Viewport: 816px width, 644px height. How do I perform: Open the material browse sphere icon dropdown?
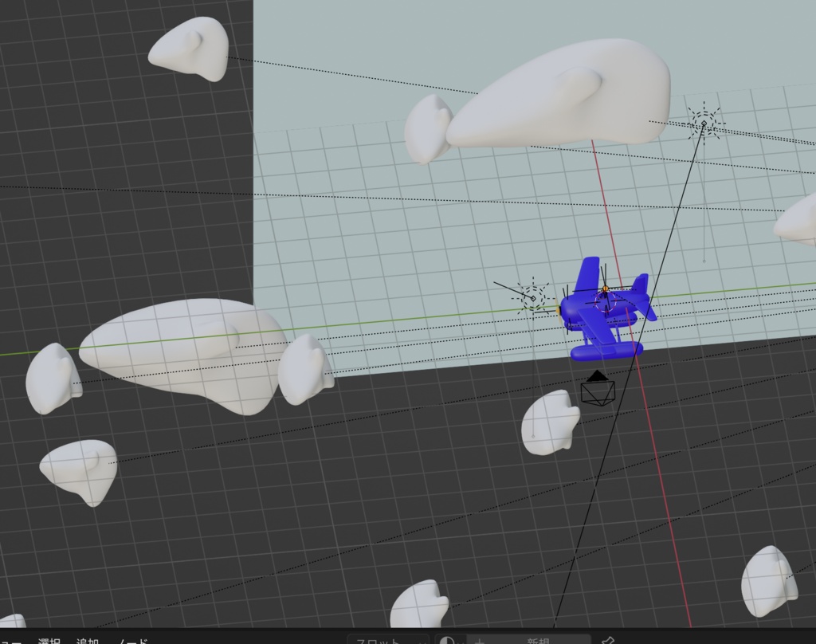coord(449,640)
